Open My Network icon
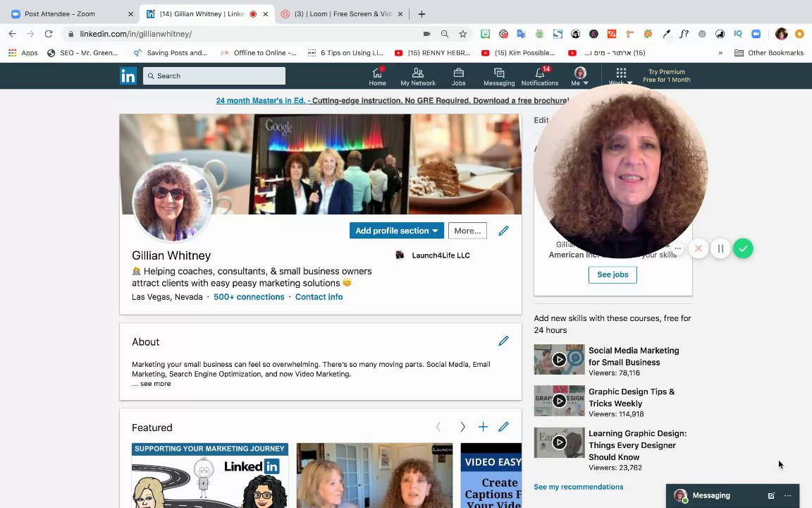This screenshot has height=508, width=812. [x=418, y=76]
